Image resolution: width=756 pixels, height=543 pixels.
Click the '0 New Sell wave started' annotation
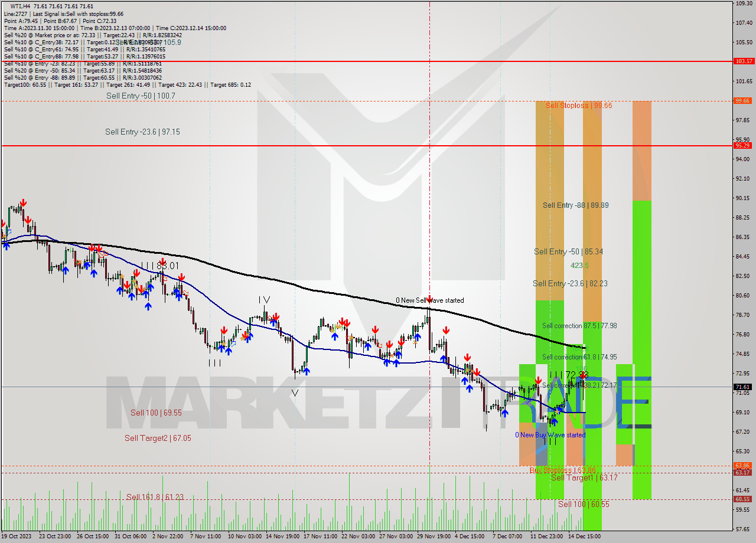(x=429, y=300)
